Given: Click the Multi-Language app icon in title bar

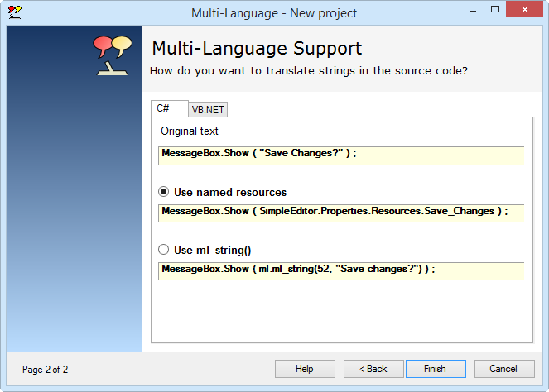Looking at the screenshot, I should [x=14, y=12].
